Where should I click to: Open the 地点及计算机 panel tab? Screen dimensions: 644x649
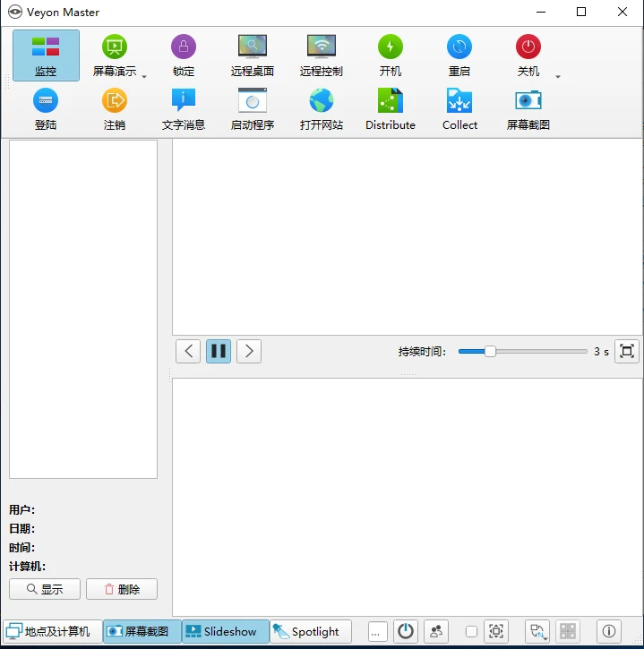[53, 632]
